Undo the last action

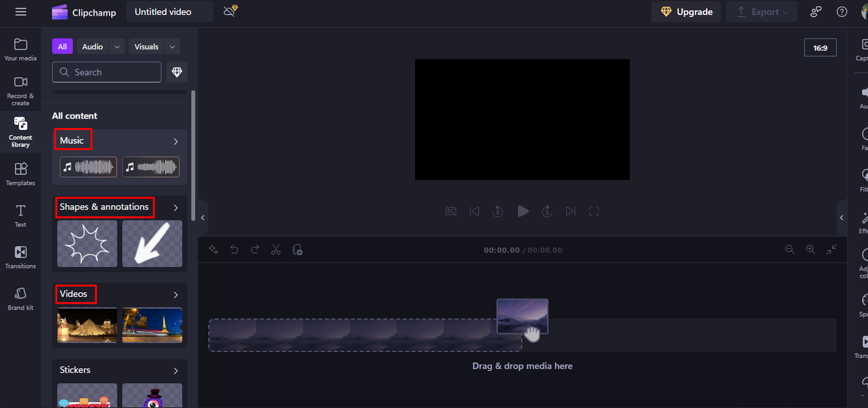click(234, 249)
